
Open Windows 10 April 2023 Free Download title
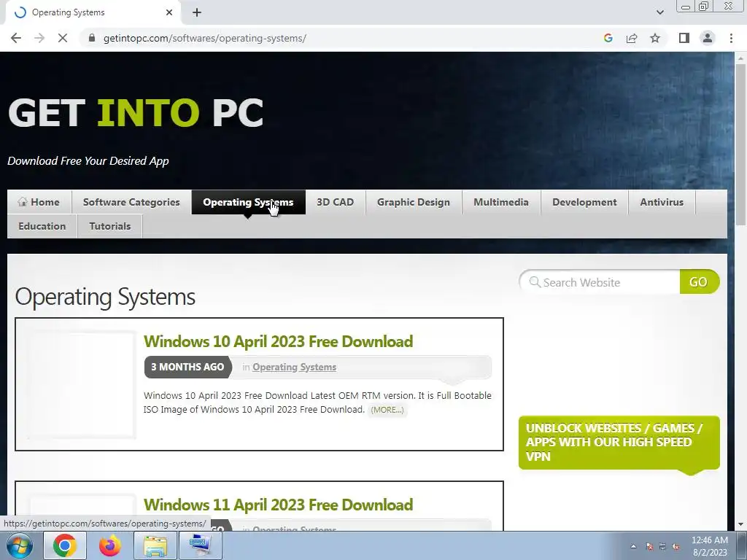click(278, 341)
